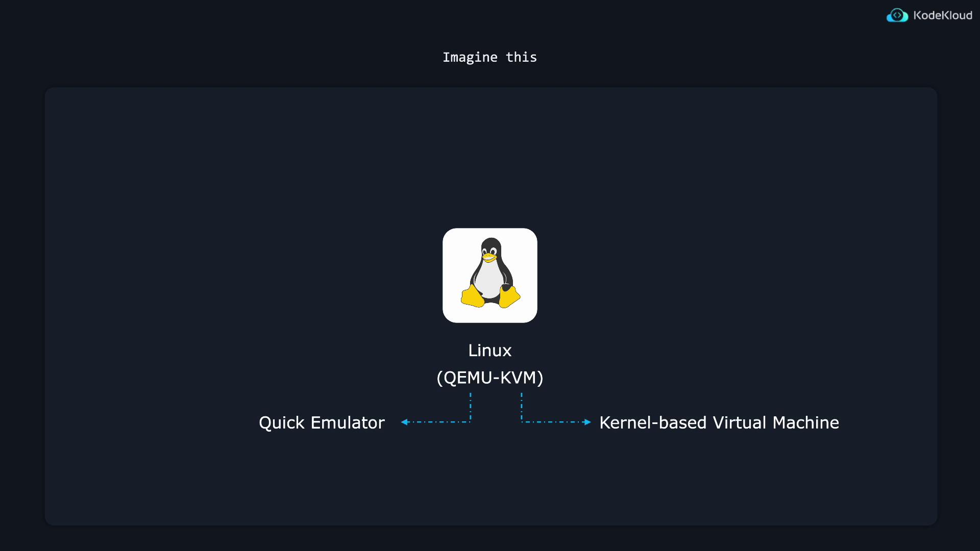
Task: Click the 'KVM' part of the (QEMU-KVM) label
Action: [518, 378]
